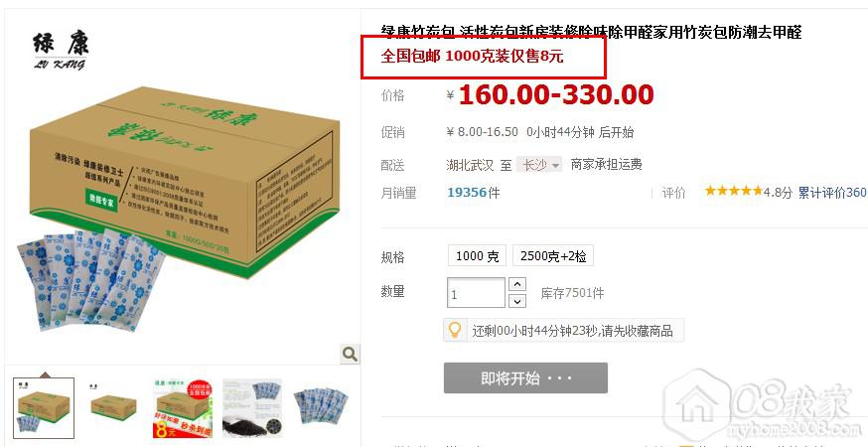Open the 长沙 delivery city dropdown
This screenshot has height=447, width=868.
[539, 165]
